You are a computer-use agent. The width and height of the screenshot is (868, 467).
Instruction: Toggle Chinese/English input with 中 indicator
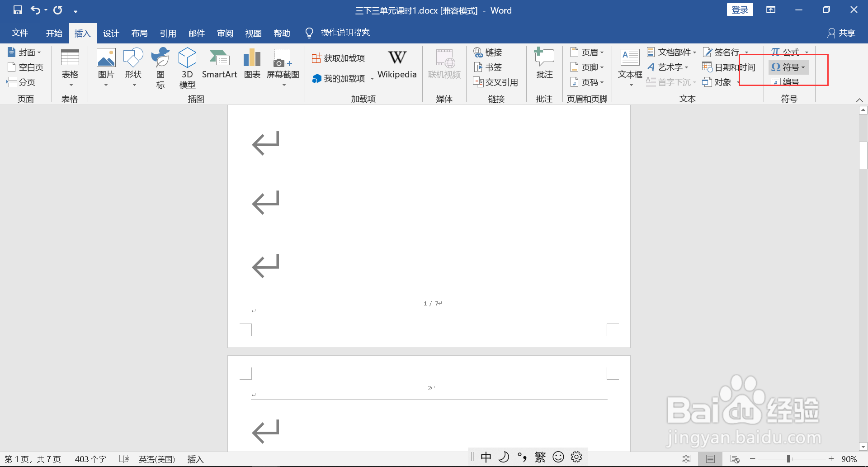point(486,457)
